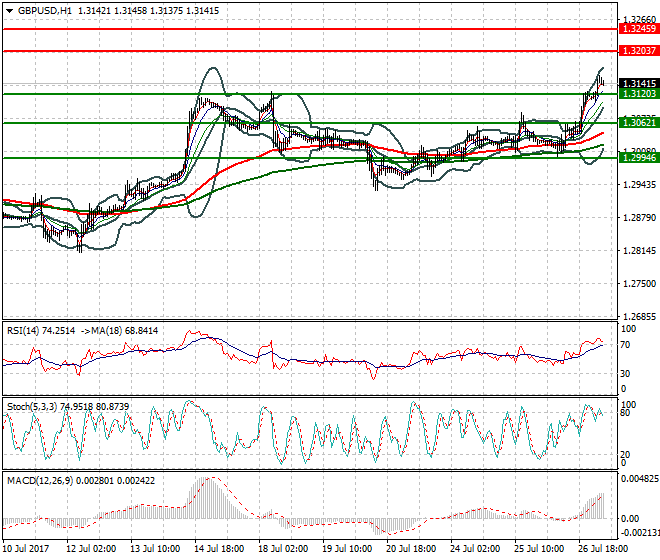Select the 24 Jul 02:00 time label
The height and width of the screenshot is (560, 660).
point(475,549)
